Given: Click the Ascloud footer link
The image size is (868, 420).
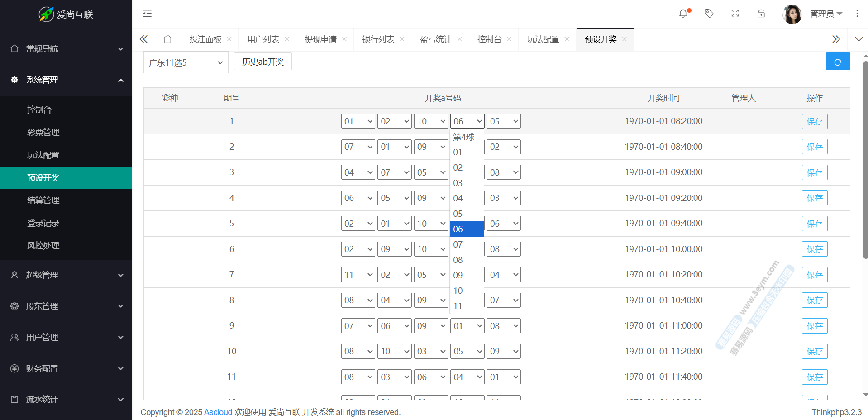Looking at the screenshot, I should coord(218,412).
